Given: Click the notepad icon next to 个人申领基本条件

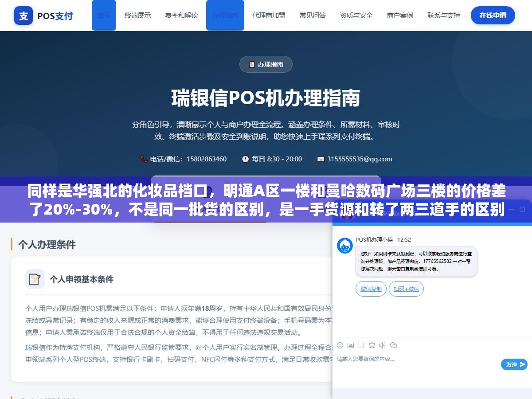Looking at the screenshot, I should tap(35, 279).
